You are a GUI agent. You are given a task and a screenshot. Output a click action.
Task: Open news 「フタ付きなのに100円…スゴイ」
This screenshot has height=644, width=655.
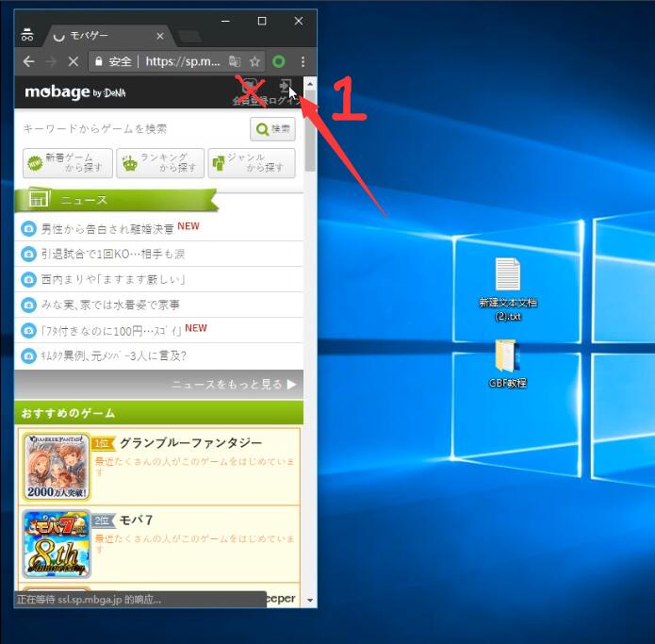(x=111, y=331)
